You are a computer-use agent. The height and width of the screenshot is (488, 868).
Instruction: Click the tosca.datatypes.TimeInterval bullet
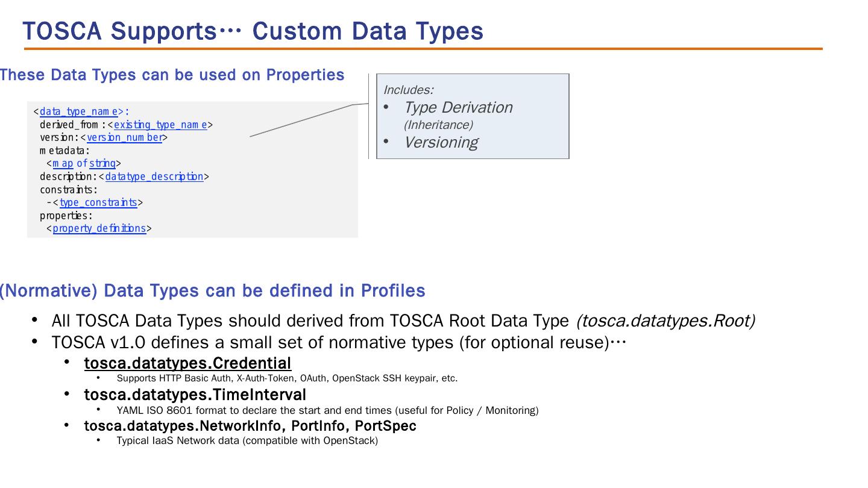click(195, 395)
